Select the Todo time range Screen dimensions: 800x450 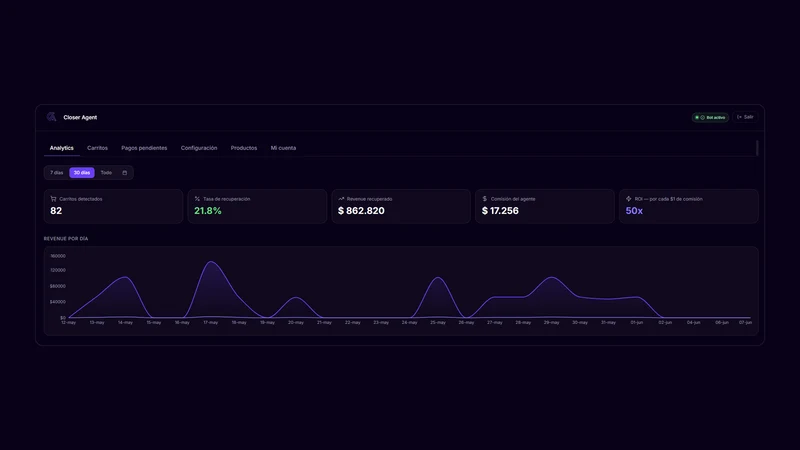click(x=106, y=173)
